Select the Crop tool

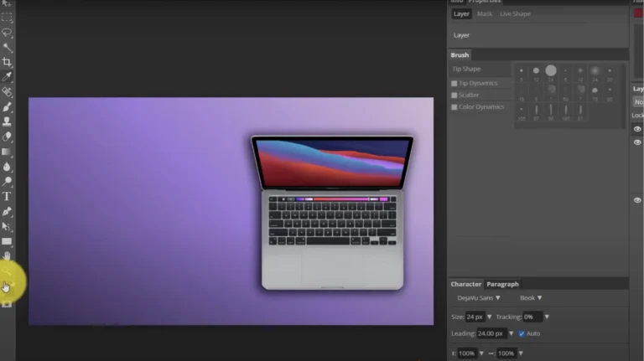7,62
